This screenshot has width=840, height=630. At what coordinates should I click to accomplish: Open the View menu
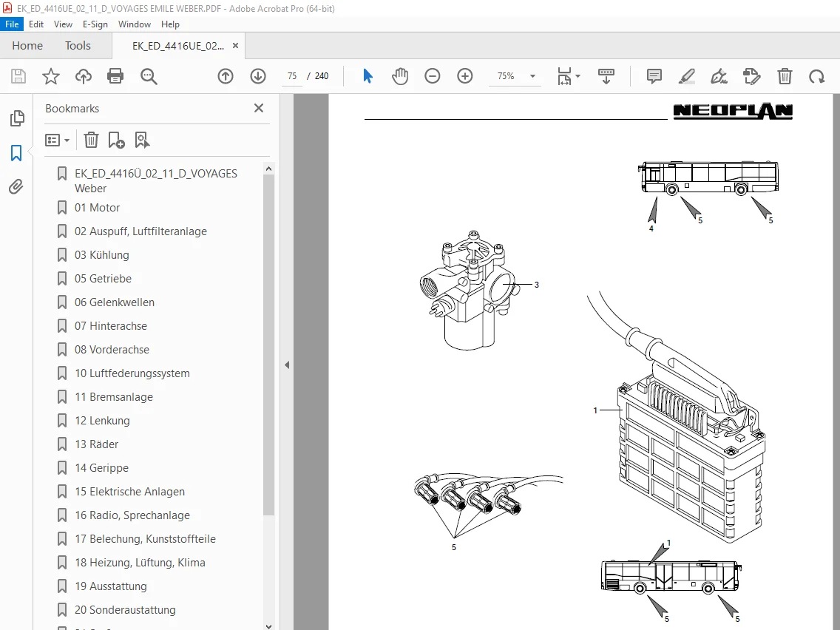point(63,24)
